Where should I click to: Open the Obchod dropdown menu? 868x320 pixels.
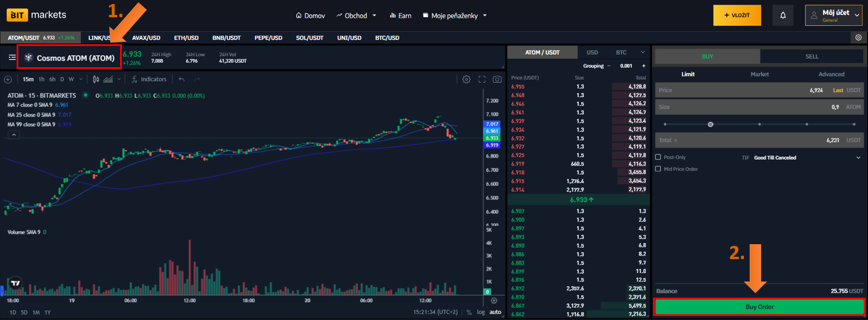pyautogui.click(x=356, y=16)
